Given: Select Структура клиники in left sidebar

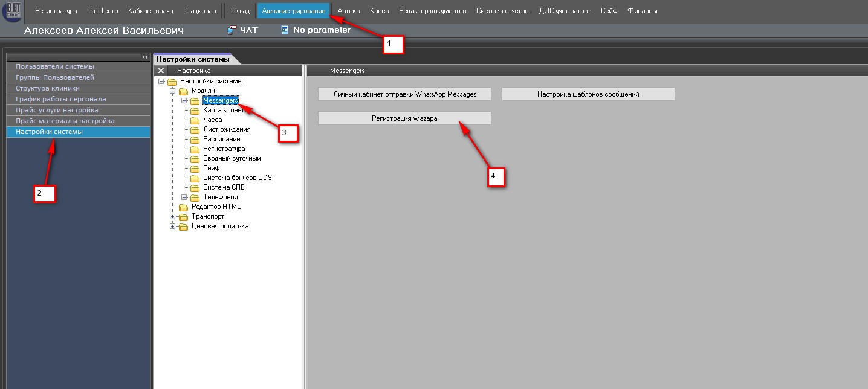Looking at the screenshot, I should coord(48,88).
